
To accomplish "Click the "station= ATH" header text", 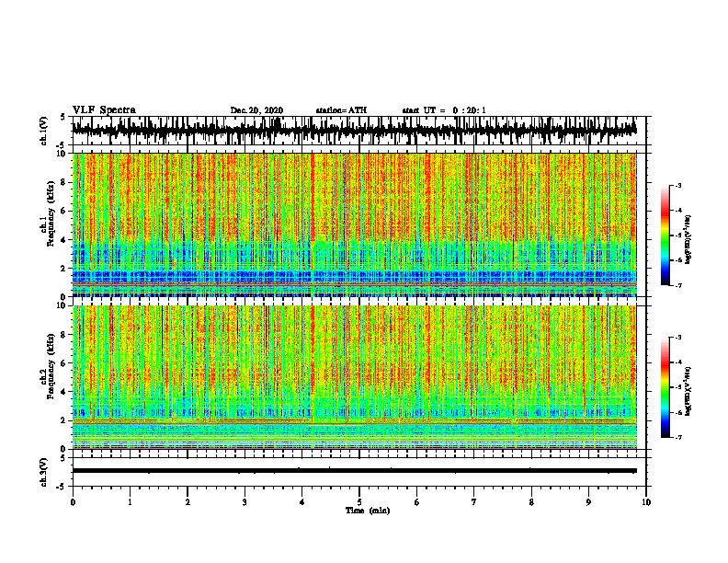I will 341,110.
